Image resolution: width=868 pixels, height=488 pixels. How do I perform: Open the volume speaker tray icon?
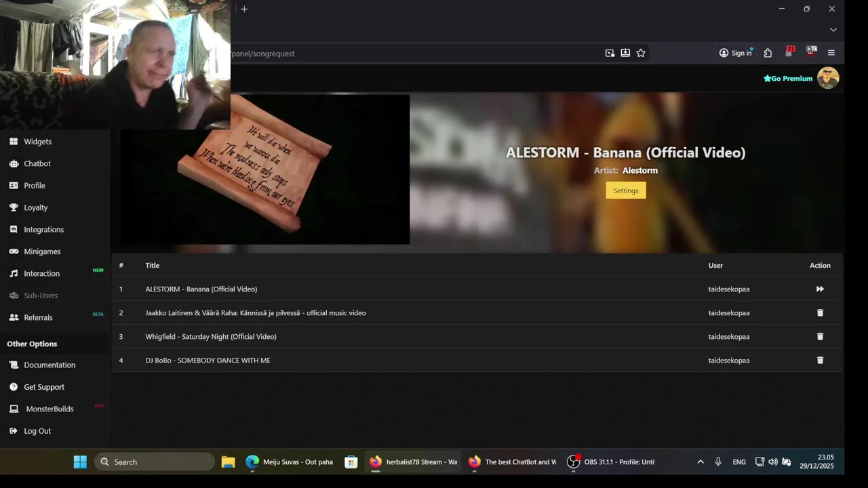coord(773,462)
